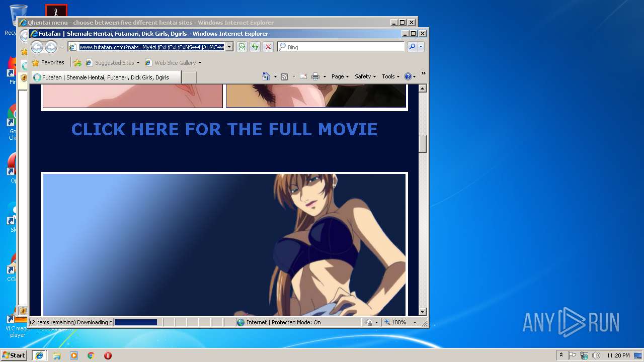
Task: Click Internet Explorer taskbar icon
Action: [39, 355]
